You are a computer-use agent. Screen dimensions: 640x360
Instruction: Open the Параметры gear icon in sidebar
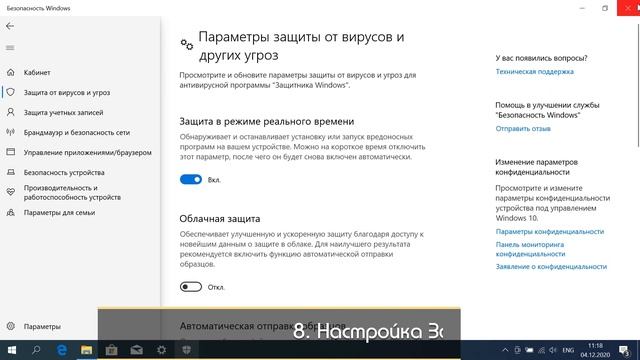pos(11,326)
